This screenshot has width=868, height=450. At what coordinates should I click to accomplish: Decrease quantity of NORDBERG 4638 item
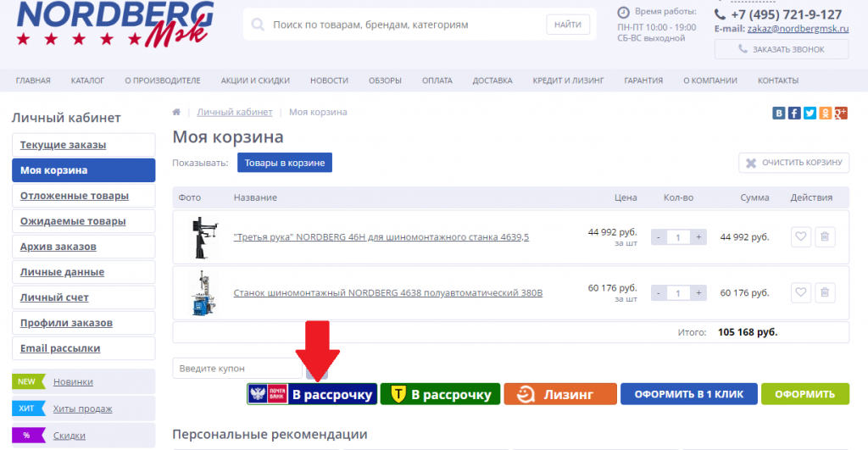click(x=658, y=293)
